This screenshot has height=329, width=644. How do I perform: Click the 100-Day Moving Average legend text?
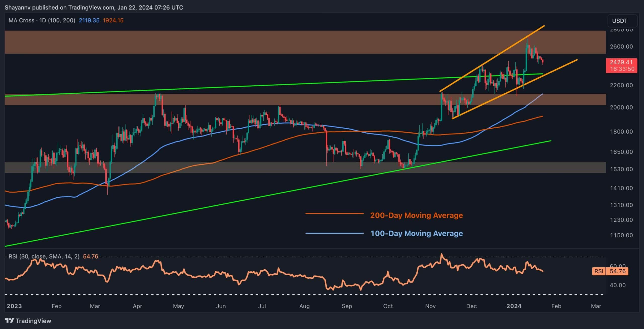click(416, 234)
